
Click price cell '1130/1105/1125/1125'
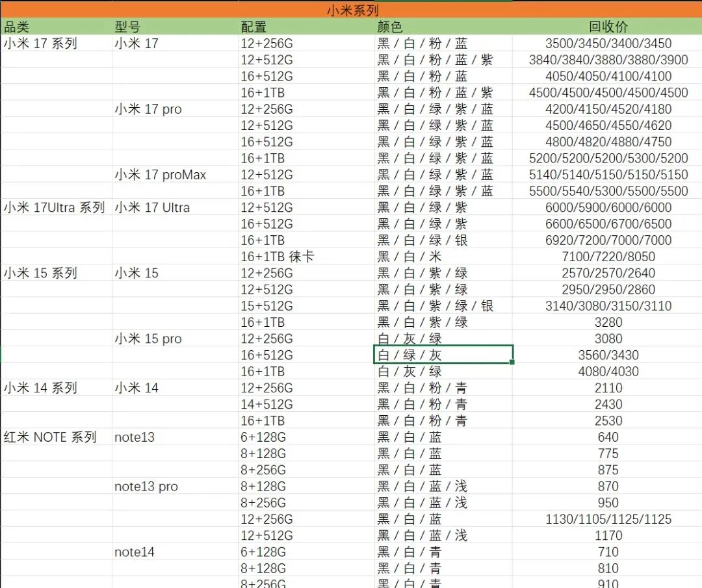608,519
